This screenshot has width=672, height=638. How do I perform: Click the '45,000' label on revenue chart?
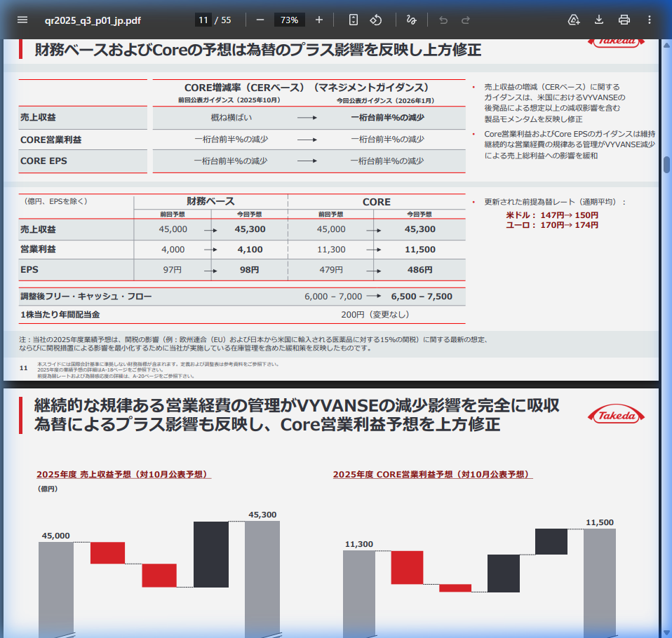pyautogui.click(x=55, y=536)
